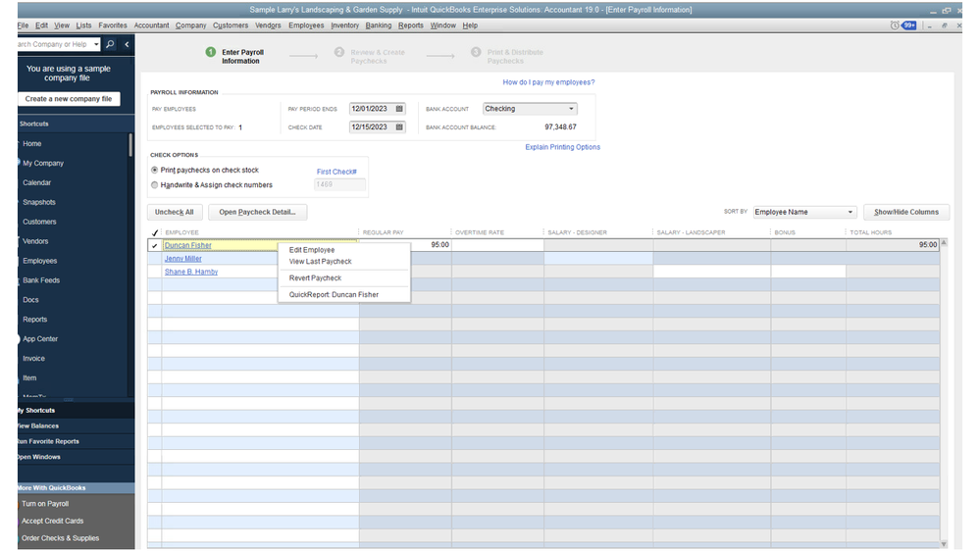This screenshot has width=980, height=551.
Task: Open How do I pay my employees link
Action: point(548,82)
